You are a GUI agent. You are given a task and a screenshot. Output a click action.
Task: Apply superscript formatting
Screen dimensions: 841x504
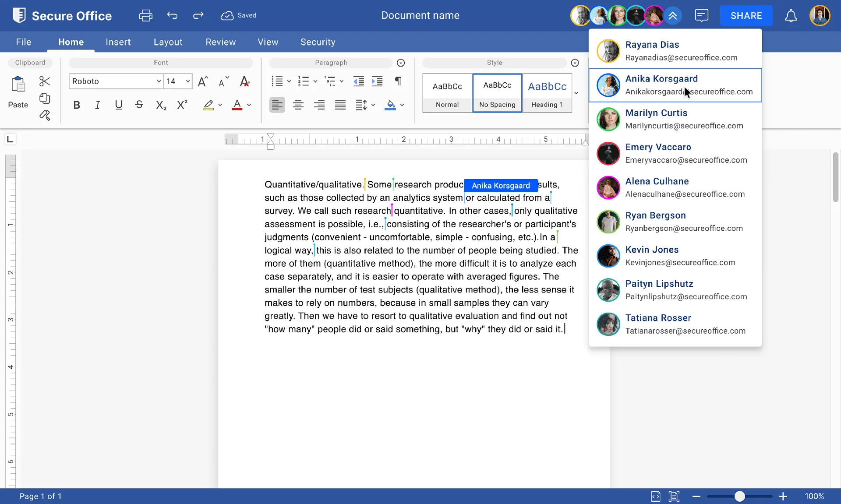pyautogui.click(x=182, y=105)
